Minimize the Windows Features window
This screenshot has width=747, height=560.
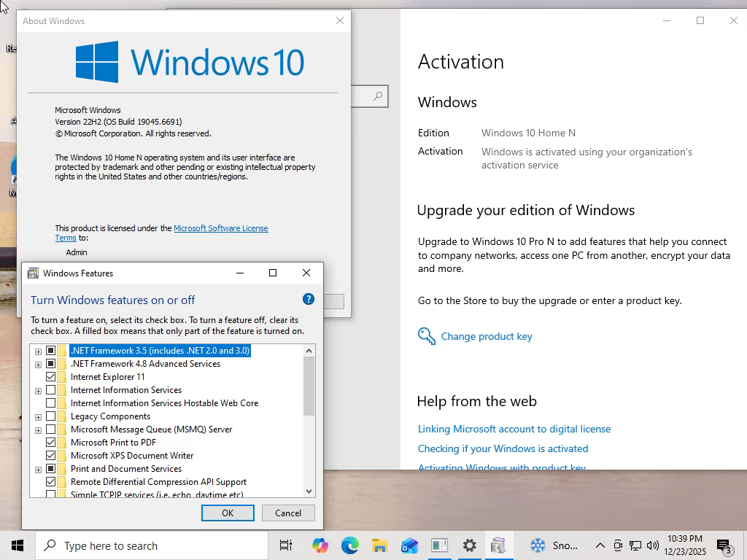click(240, 273)
